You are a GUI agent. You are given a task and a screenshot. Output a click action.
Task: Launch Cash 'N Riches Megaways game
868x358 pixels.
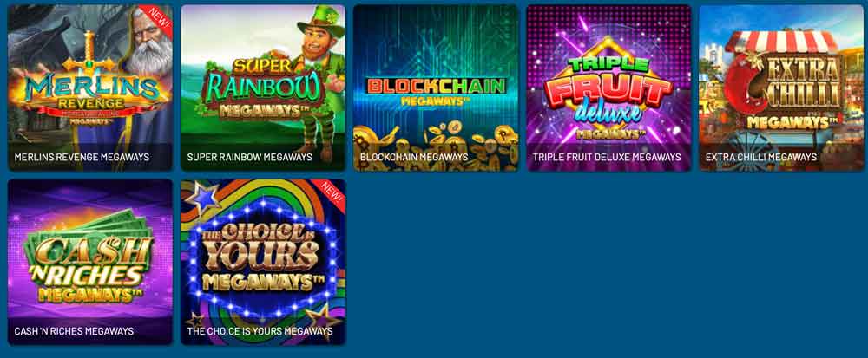(x=90, y=262)
